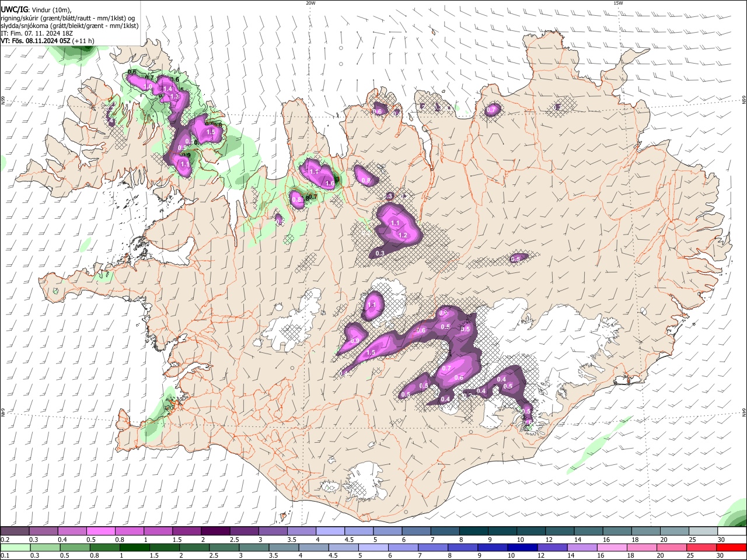Click the 15W longitude label
The height and width of the screenshot is (560, 747).
618,3
